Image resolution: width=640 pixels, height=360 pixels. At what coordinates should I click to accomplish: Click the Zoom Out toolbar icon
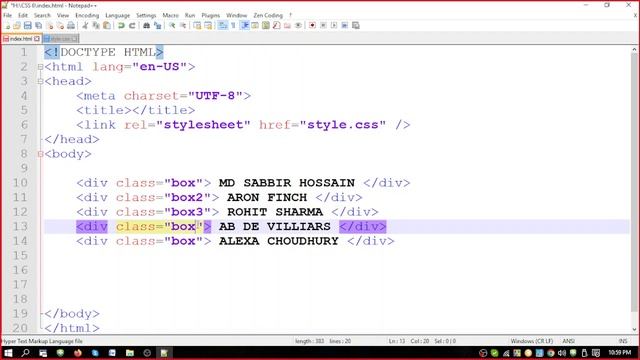[x=183, y=25]
